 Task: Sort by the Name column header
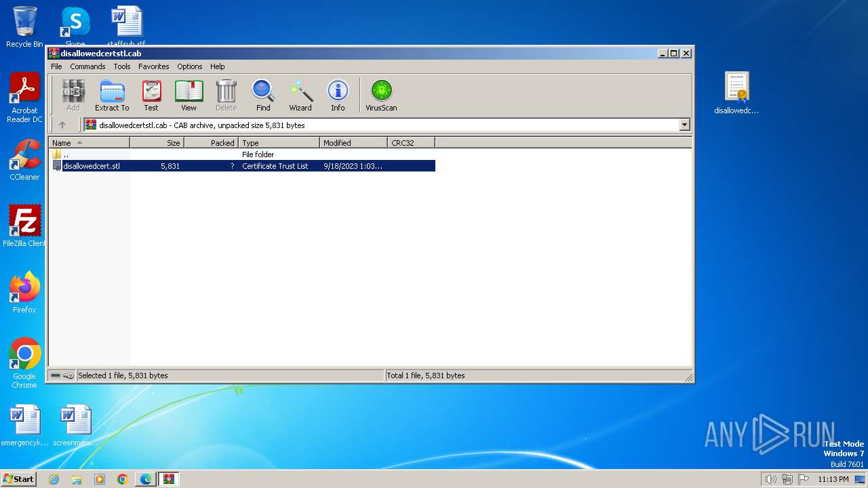[89, 142]
